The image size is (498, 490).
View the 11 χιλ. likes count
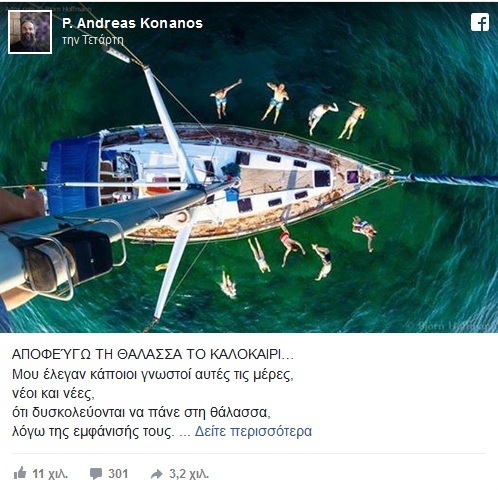click(x=50, y=474)
